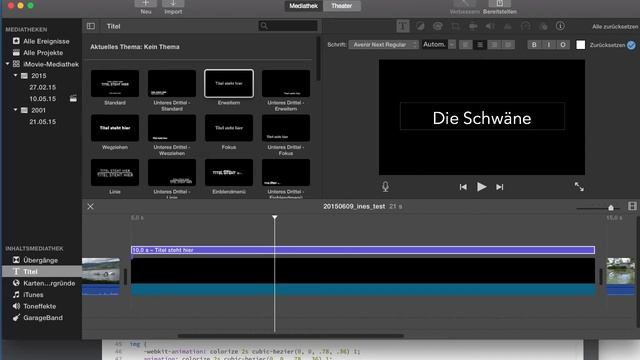Enter fullscreen playback via arrows icon
This screenshot has height=360, width=640.
click(579, 187)
